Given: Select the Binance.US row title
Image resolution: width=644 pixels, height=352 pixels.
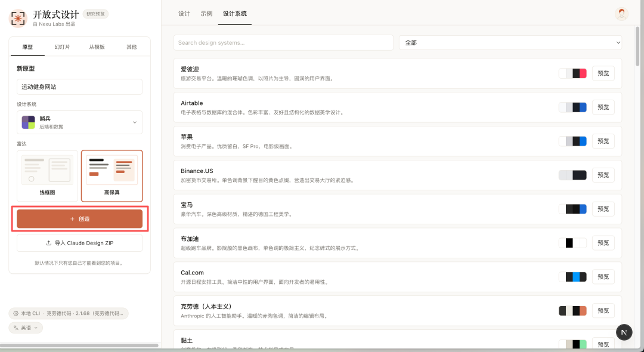Looking at the screenshot, I should [197, 171].
